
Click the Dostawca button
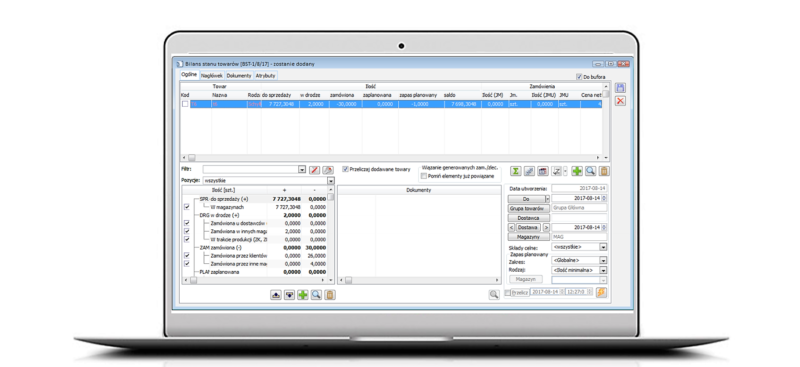pos(529,217)
